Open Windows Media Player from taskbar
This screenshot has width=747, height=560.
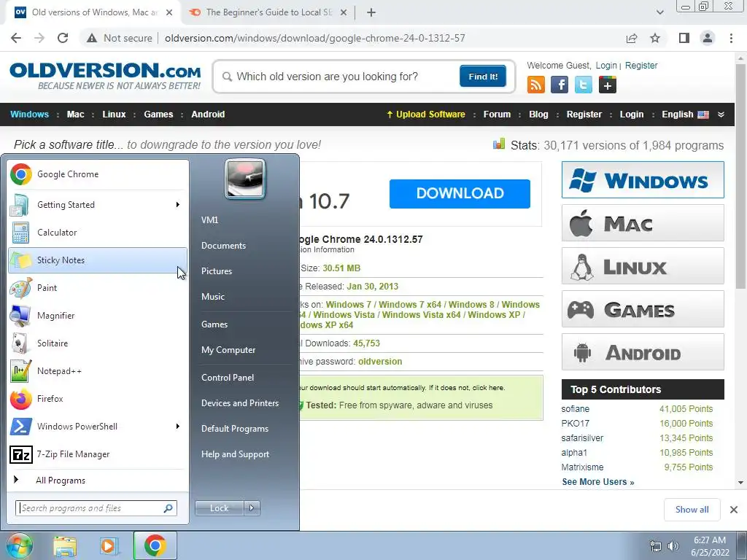[x=109, y=545]
